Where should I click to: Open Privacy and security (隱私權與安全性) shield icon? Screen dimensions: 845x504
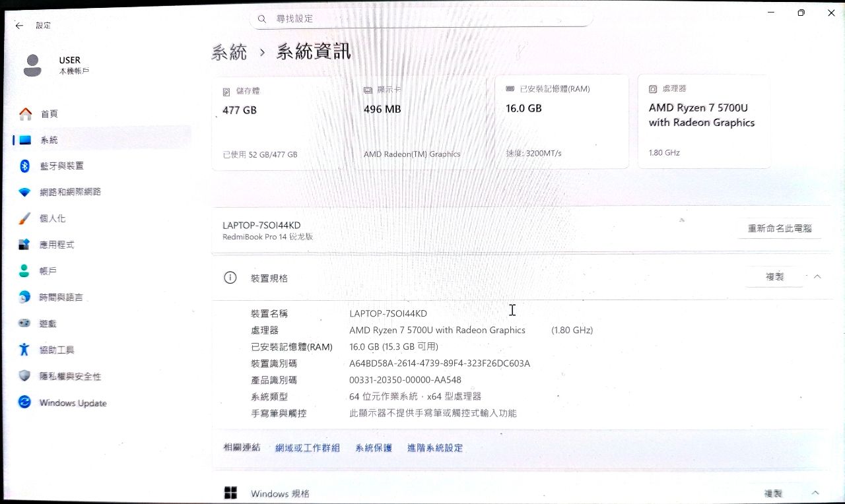tap(25, 376)
